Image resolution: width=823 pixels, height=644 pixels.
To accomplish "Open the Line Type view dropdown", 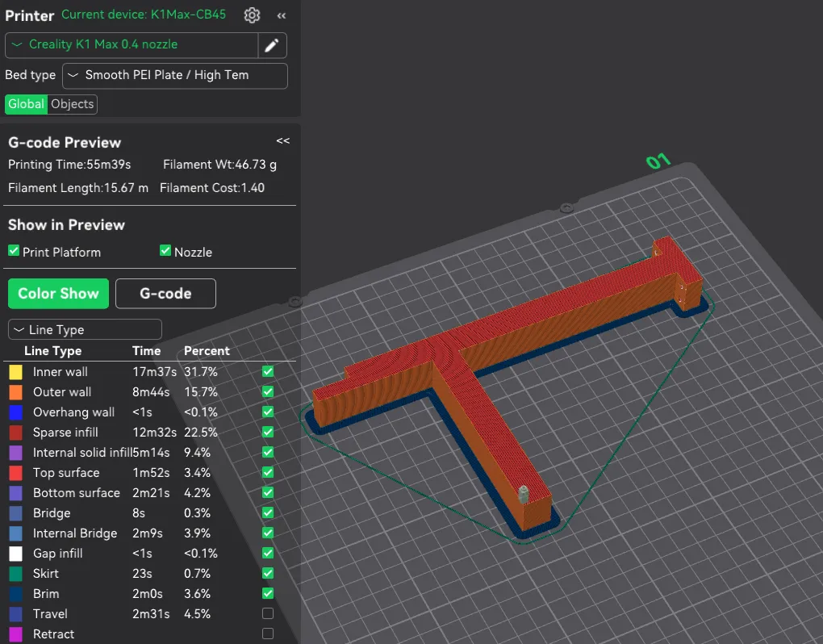I will [85, 329].
